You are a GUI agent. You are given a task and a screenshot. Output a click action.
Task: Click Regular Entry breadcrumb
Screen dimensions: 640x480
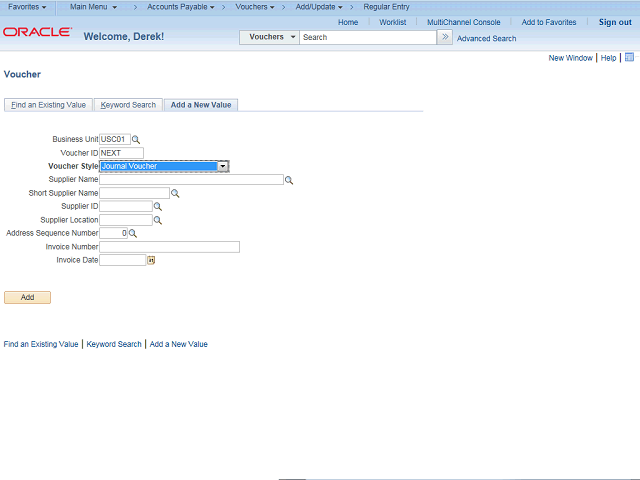pyautogui.click(x=386, y=7)
